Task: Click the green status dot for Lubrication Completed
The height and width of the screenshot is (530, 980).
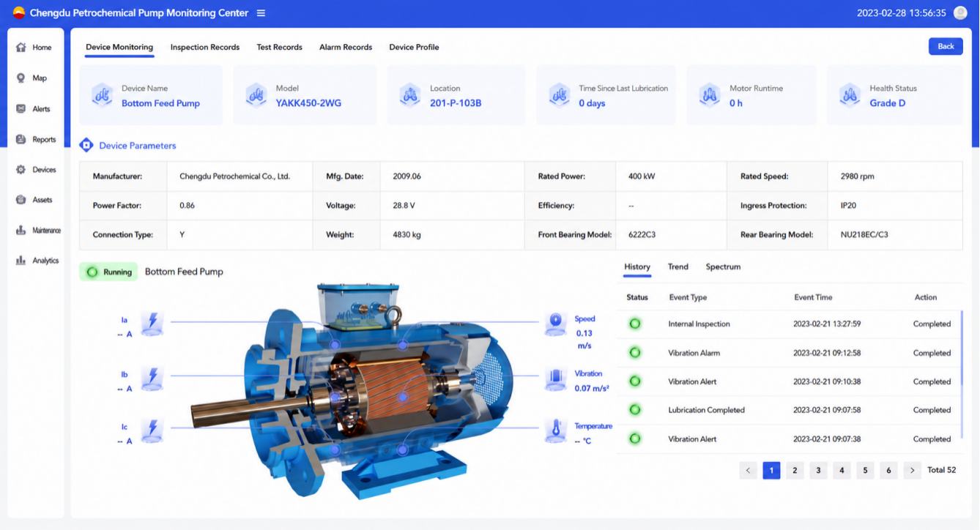Action: 635,410
